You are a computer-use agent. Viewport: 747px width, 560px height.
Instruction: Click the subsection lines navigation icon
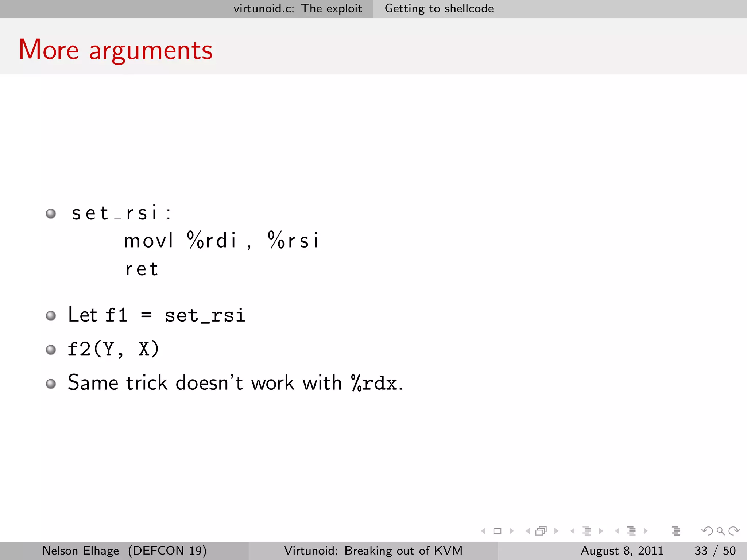[587, 531]
